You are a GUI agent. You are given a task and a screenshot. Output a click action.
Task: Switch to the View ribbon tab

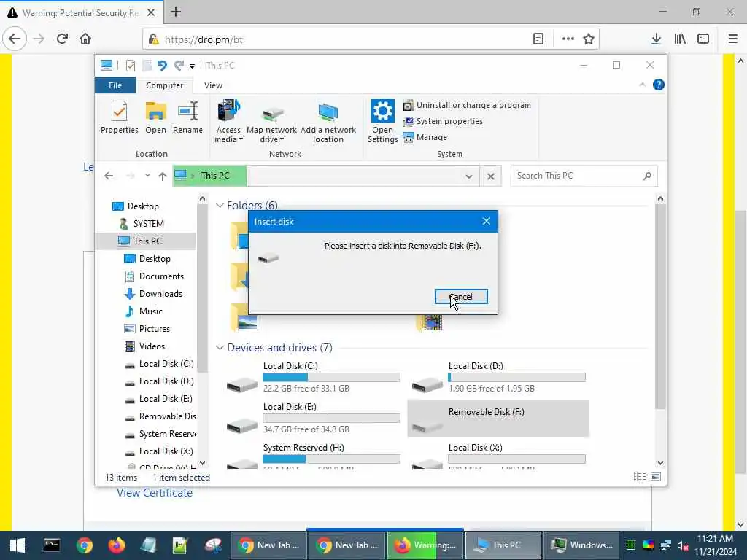213,85
